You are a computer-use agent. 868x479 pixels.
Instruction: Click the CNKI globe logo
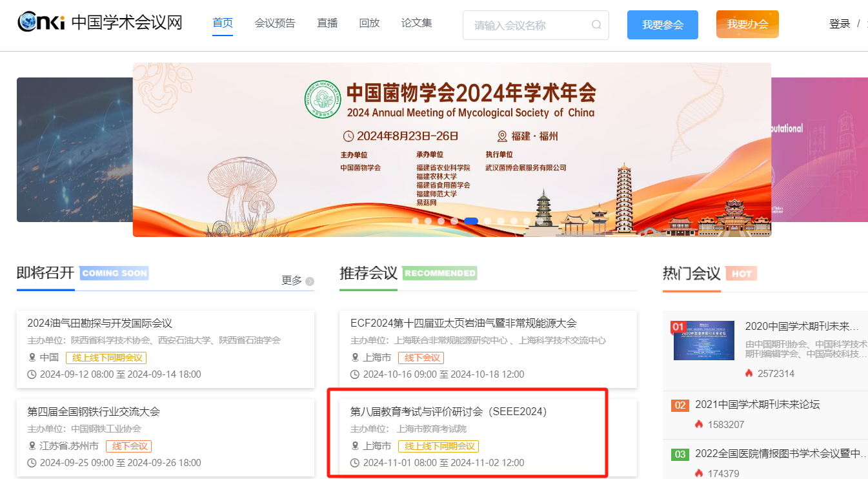[x=41, y=23]
